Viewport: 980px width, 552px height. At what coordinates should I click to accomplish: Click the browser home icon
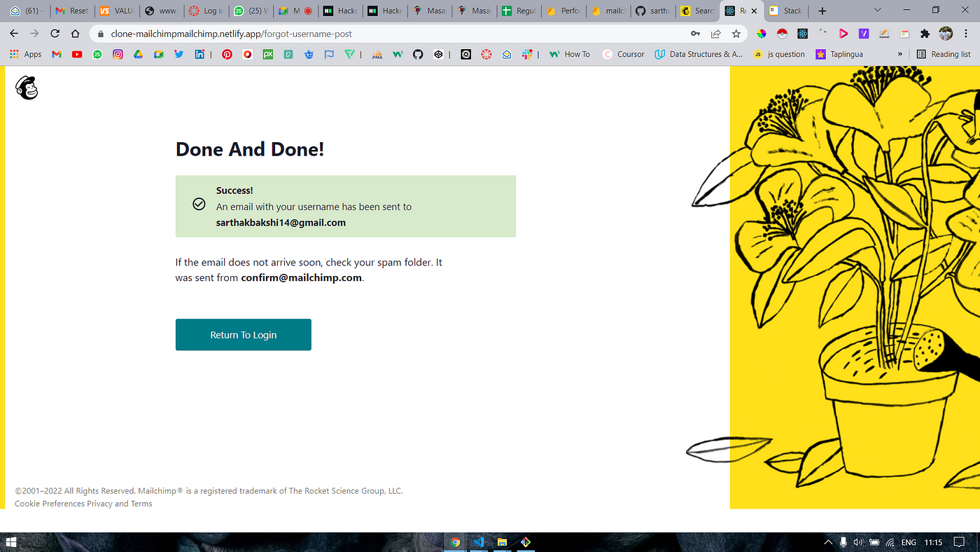pyautogui.click(x=76, y=34)
